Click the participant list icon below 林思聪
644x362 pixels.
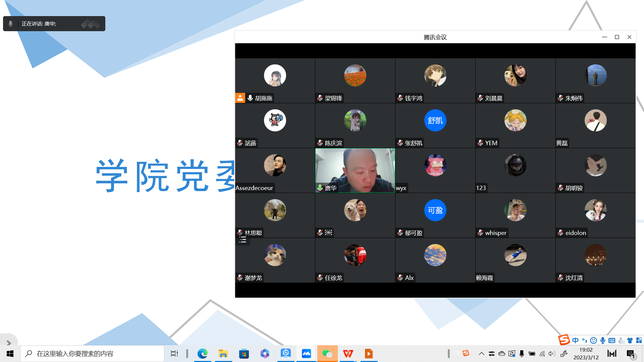pyautogui.click(x=243, y=240)
